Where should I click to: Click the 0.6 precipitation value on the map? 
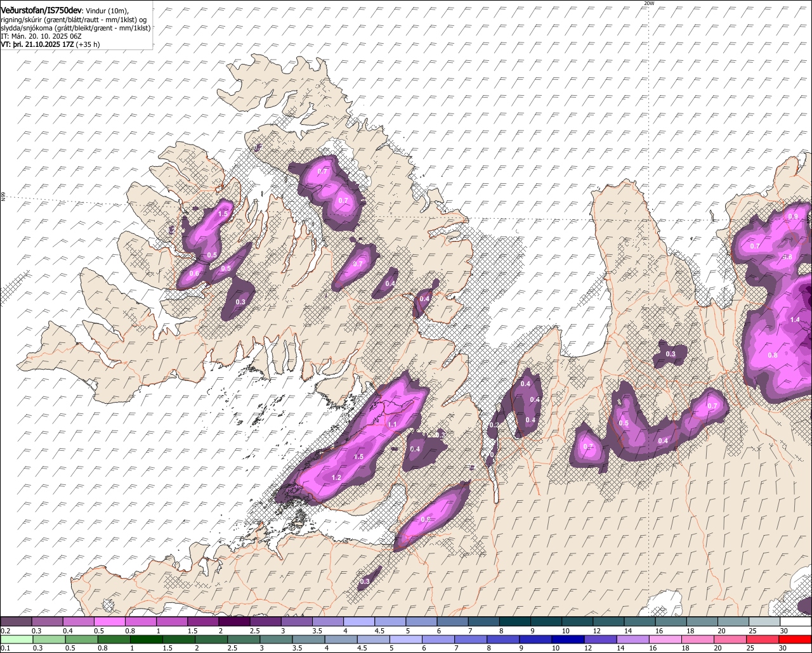pos(194,273)
